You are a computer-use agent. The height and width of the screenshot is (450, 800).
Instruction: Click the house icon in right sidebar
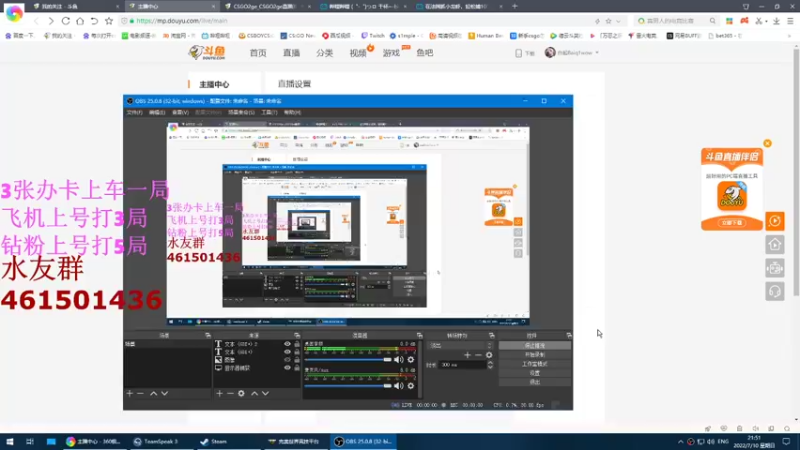pyautogui.click(x=774, y=244)
